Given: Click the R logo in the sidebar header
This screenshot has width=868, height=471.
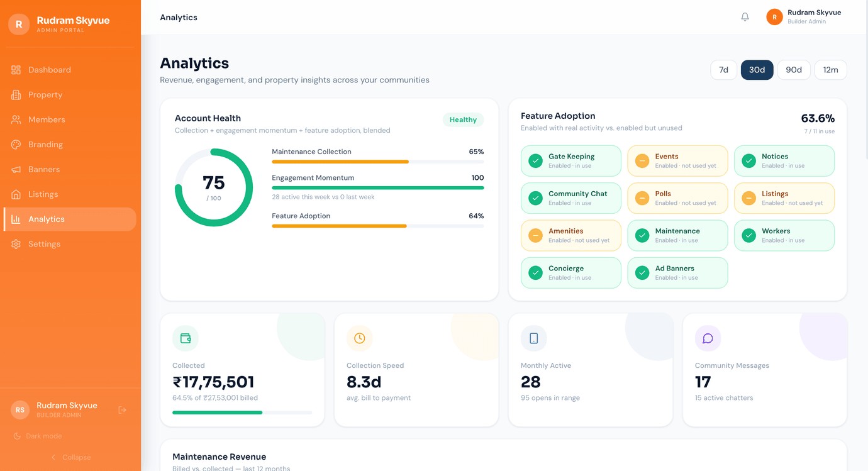Looking at the screenshot, I should pos(19,25).
